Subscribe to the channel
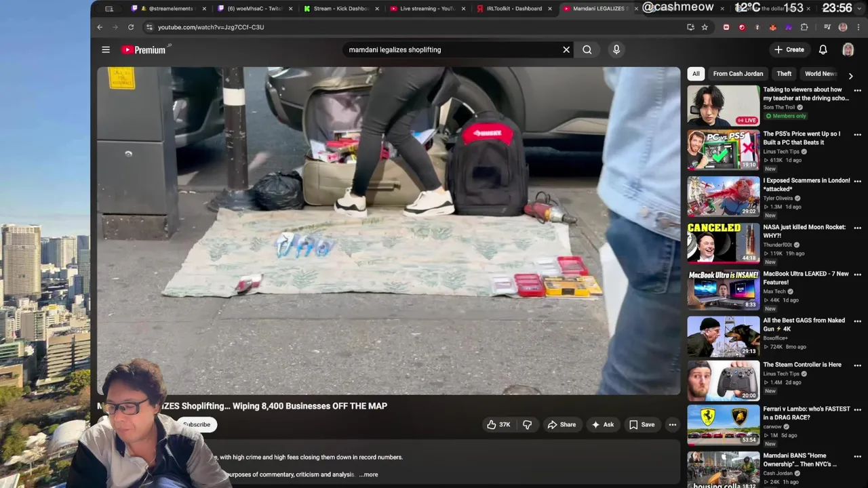This screenshot has width=868, height=488. (197, 424)
